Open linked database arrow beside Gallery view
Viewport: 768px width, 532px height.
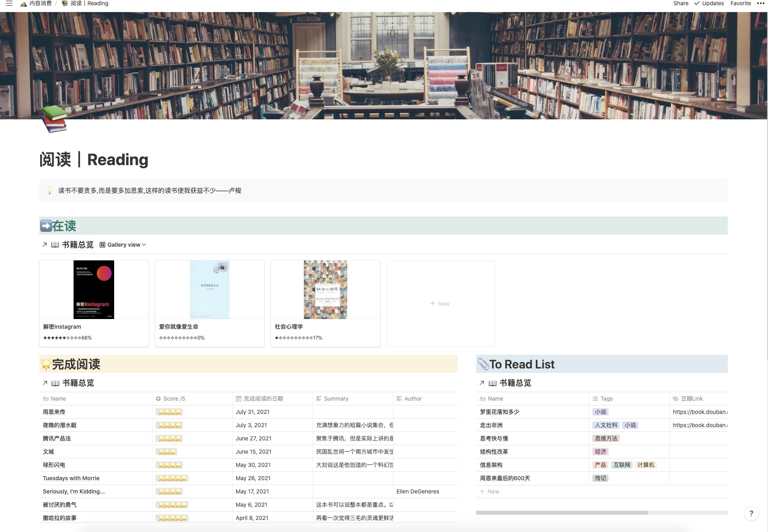tap(45, 245)
